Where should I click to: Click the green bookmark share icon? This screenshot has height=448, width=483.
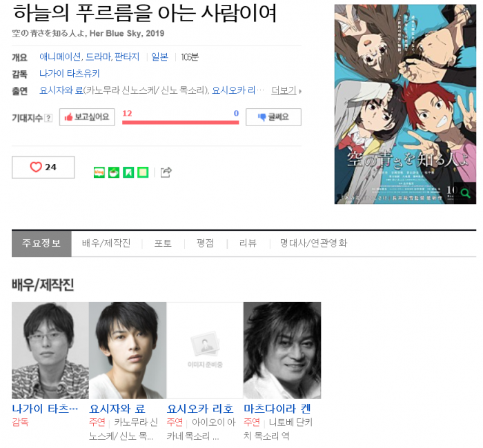(x=128, y=172)
